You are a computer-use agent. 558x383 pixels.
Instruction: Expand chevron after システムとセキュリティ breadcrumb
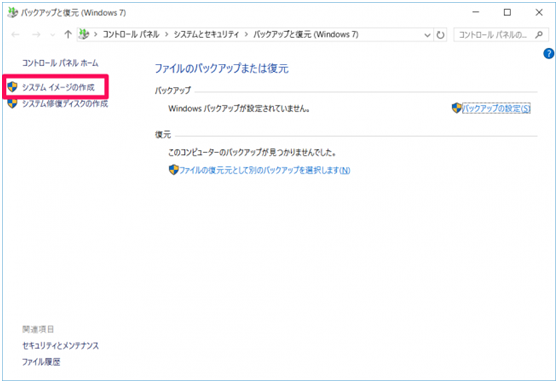tap(246, 35)
